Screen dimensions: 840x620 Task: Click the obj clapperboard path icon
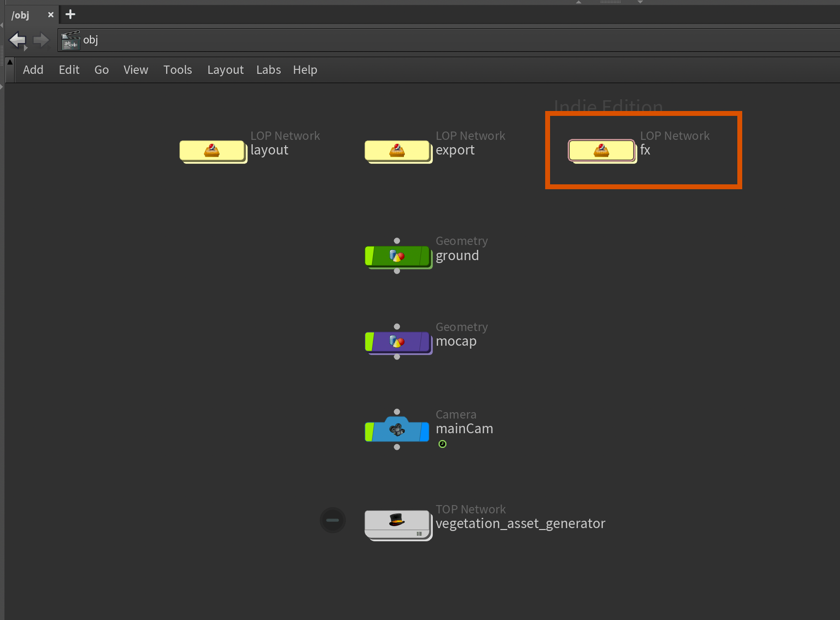tap(70, 40)
